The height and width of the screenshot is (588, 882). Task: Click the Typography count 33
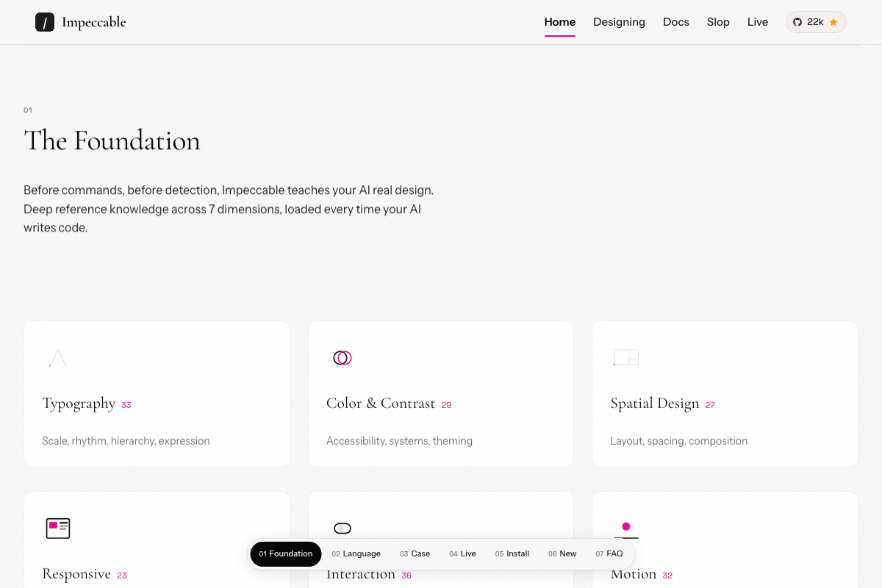tap(126, 405)
